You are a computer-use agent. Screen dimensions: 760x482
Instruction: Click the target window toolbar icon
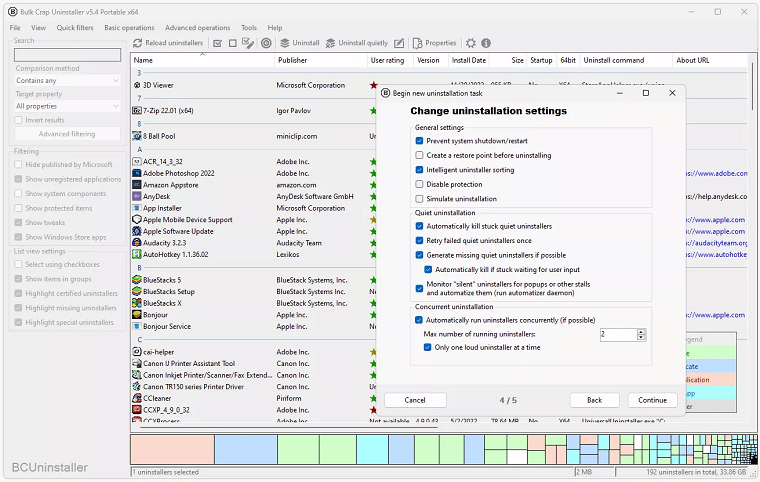266,43
